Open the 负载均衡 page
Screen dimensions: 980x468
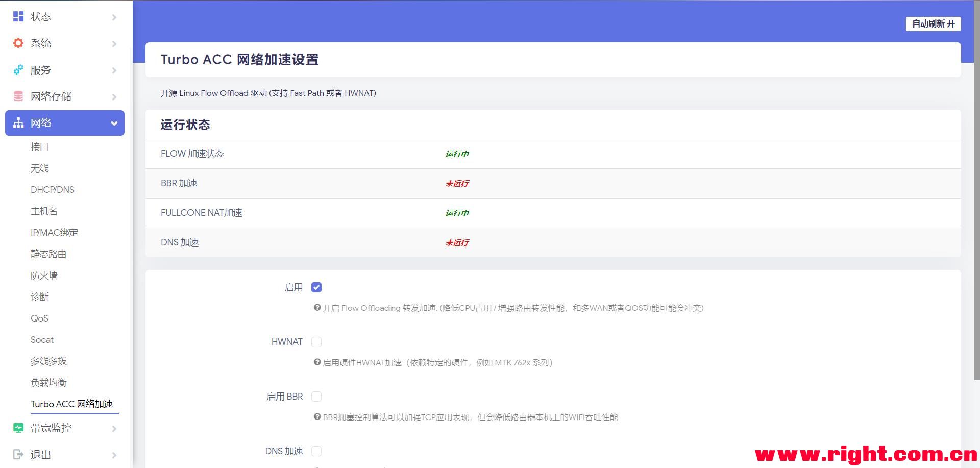point(48,383)
